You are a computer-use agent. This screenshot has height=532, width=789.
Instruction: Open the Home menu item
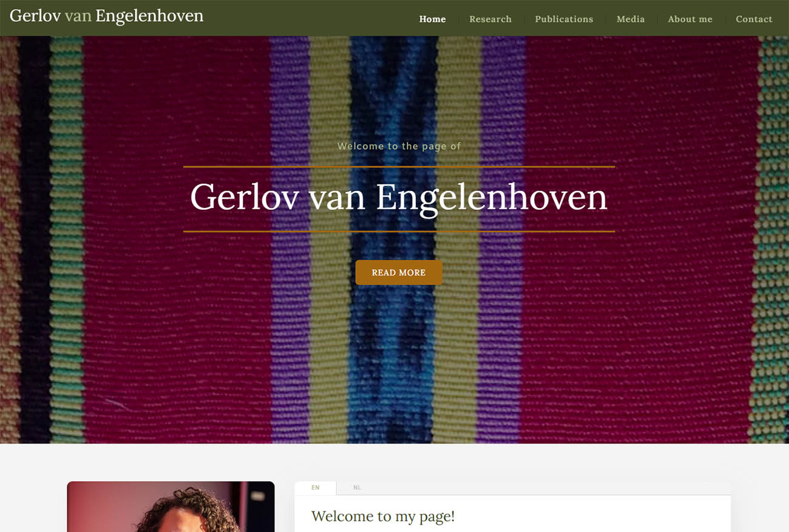pos(432,19)
